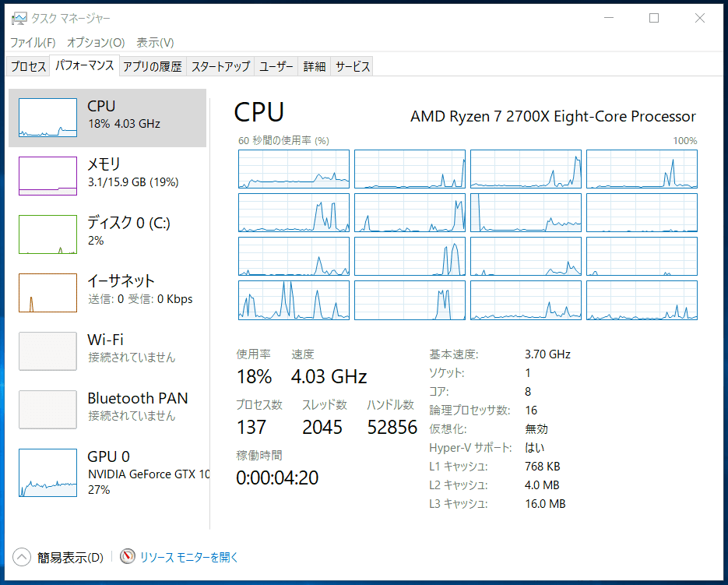Switch to the アプリの履歴 tab
Screen dimensions: 728x585
pos(153,66)
